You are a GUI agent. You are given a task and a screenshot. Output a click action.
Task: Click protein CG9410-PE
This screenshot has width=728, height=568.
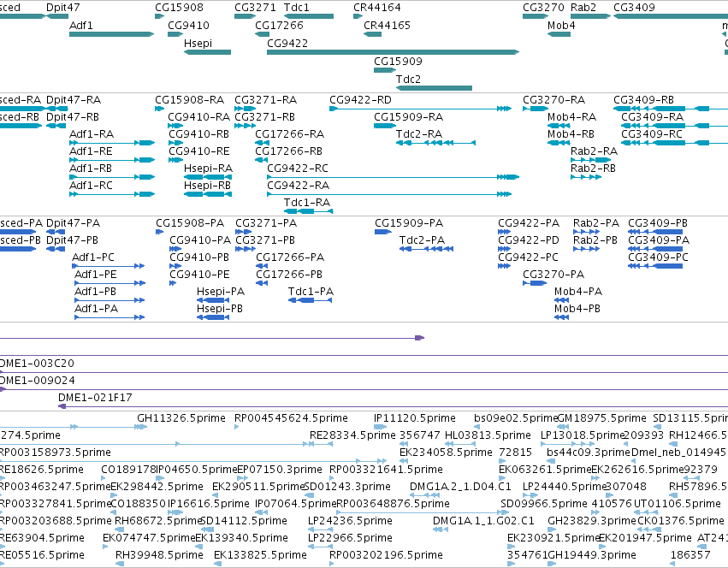pos(173,283)
